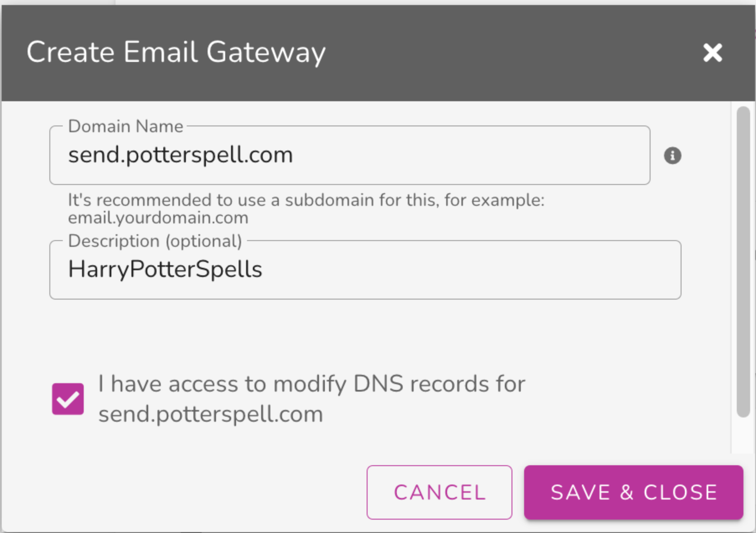
Task: Click the subdomain recommendation helper text
Action: (x=306, y=209)
